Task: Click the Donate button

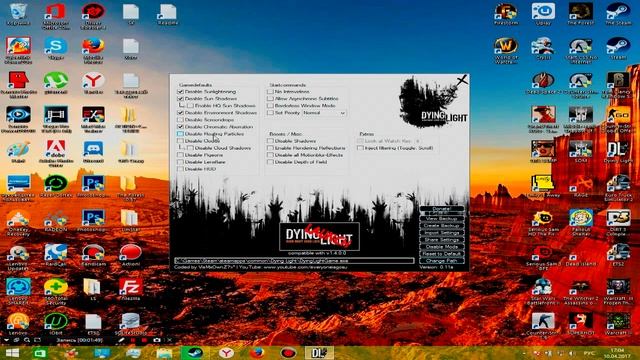Action: click(x=442, y=209)
